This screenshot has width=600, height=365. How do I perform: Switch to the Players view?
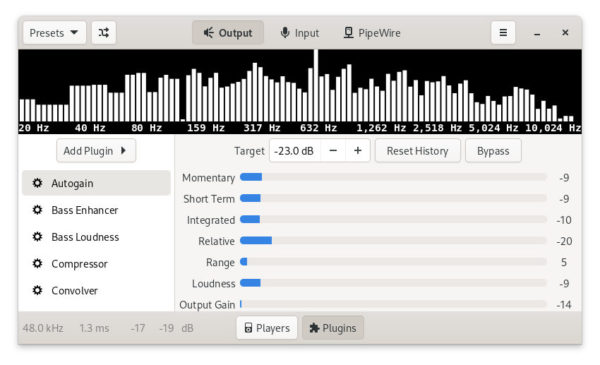(267, 328)
